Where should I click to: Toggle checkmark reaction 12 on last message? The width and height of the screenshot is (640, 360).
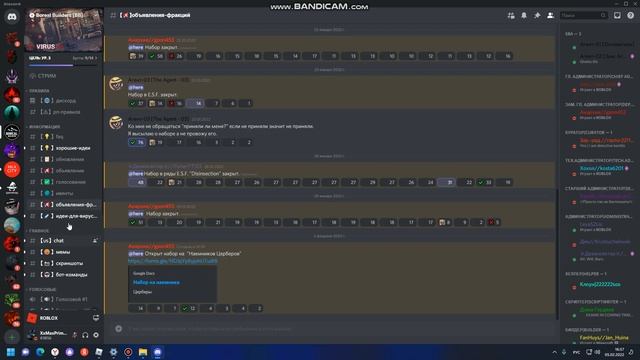[189, 309]
